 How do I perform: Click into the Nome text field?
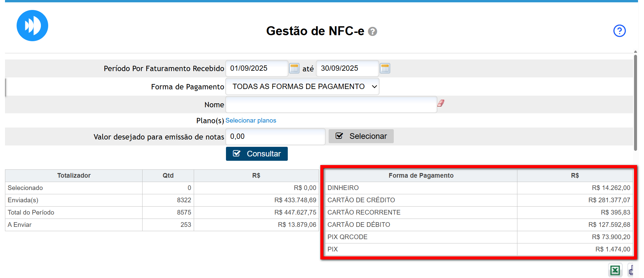(331, 105)
